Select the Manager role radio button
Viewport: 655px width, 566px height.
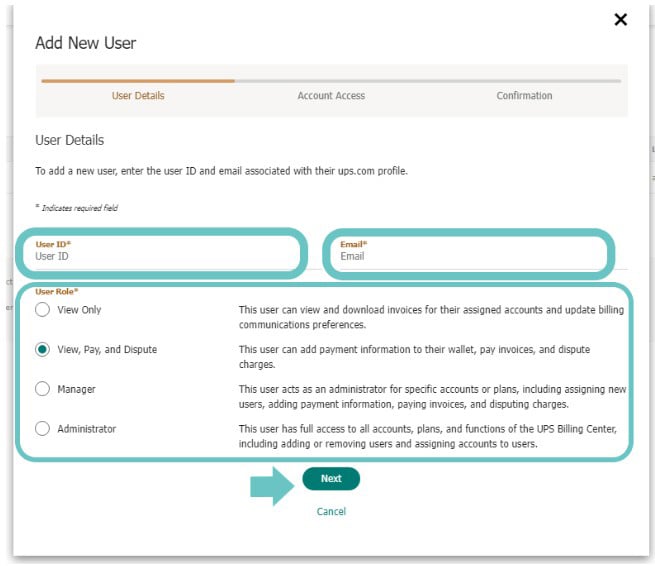pyautogui.click(x=42, y=389)
